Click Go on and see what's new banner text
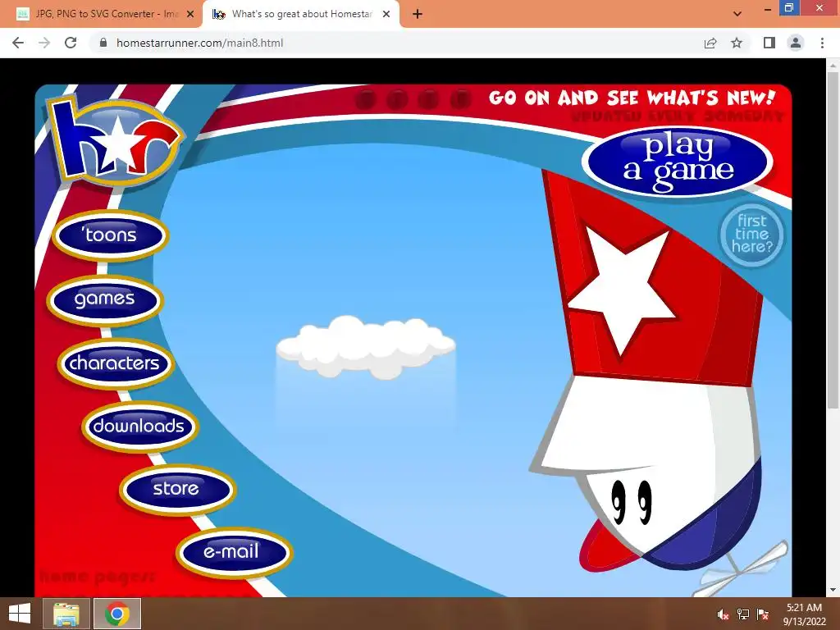Viewport: 840px width, 630px height. 632,98
